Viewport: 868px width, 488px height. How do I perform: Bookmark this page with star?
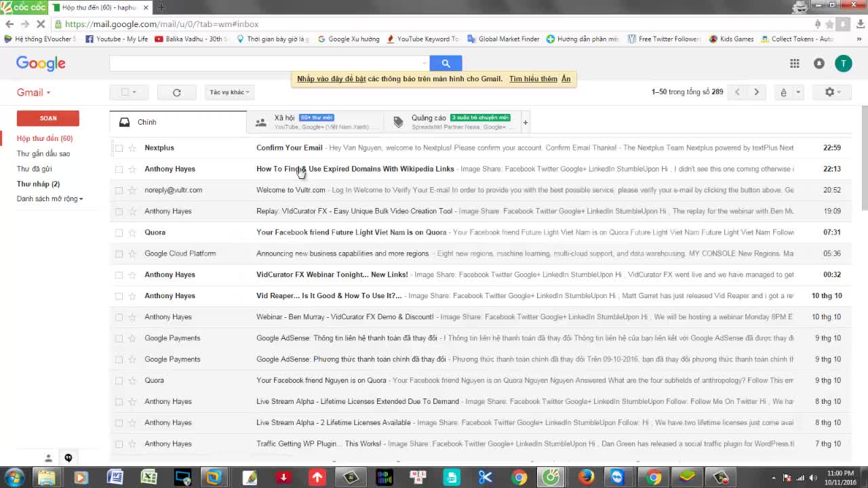click(x=829, y=24)
